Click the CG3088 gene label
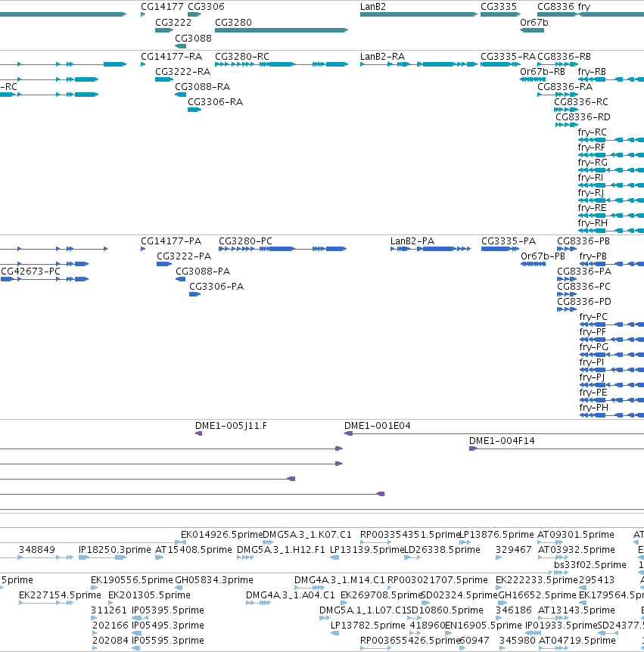The image size is (644, 652). (x=194, y=39)
